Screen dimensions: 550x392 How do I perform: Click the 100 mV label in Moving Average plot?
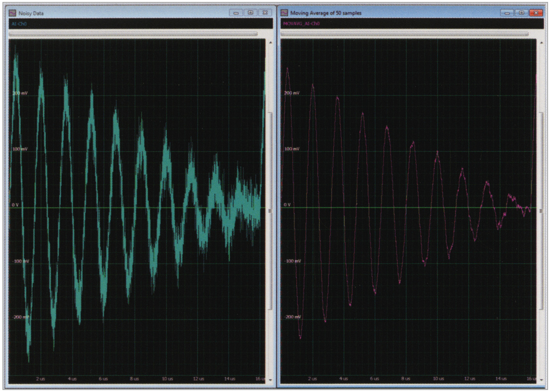pyautogui.click(x=292, y=149)
